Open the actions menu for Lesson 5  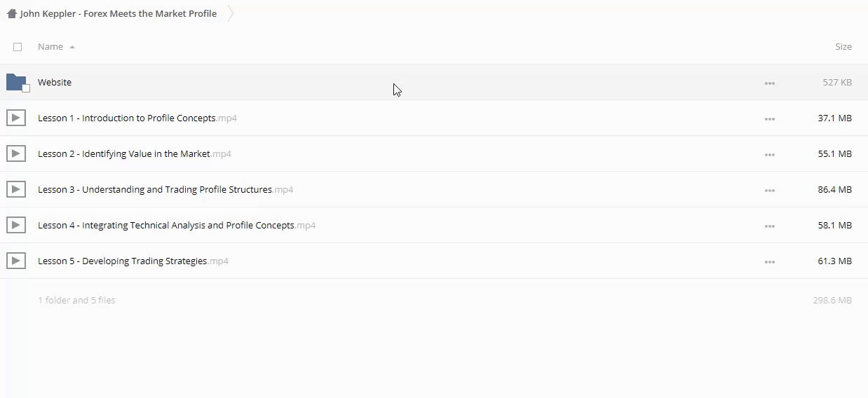[769, 262]
